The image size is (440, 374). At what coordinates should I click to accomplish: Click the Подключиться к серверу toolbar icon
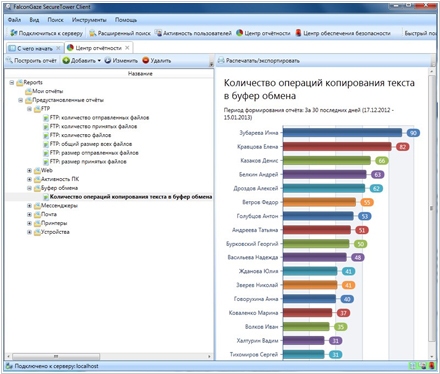(x=14, y=33)
